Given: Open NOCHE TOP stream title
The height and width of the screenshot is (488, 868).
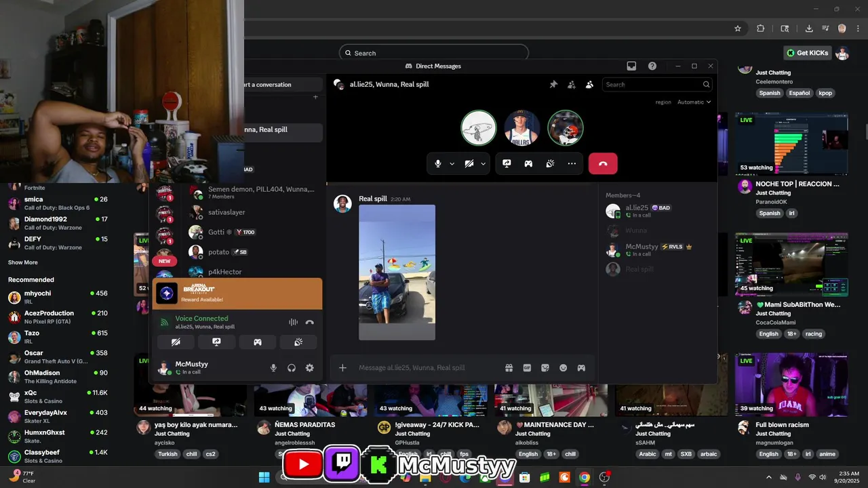Looking at the screenshot, I should (797, 184).
